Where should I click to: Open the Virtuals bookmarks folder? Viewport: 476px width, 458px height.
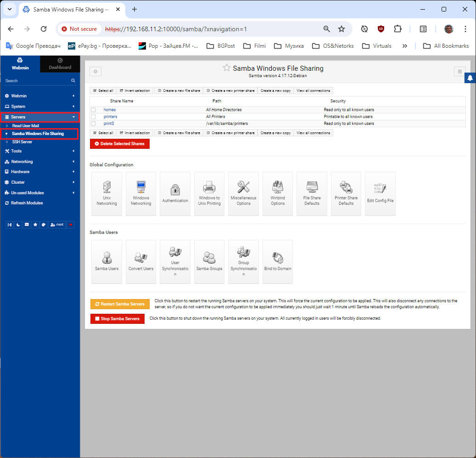pyautogui.click(x=377, y=46)
